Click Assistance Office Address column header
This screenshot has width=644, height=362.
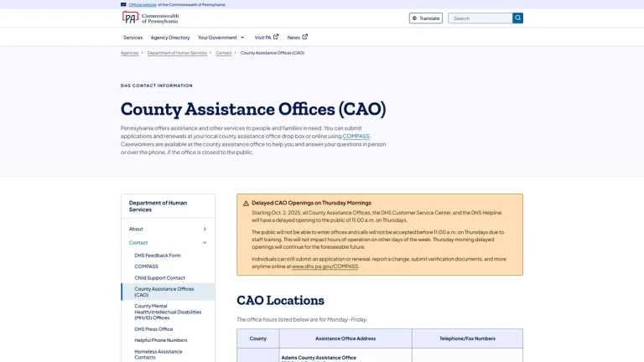(x=345, y=339)
